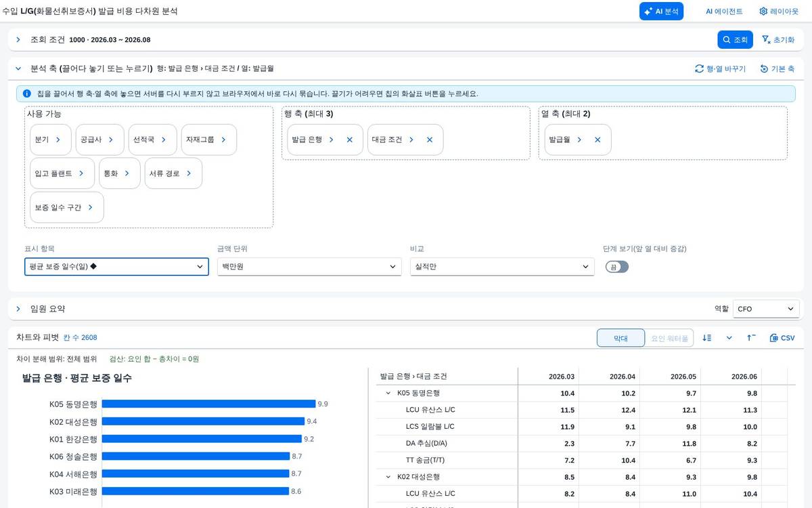The image size is (812, 508).
Task: Click the K02 대성은행 bar in the chart
Action: 203,421
